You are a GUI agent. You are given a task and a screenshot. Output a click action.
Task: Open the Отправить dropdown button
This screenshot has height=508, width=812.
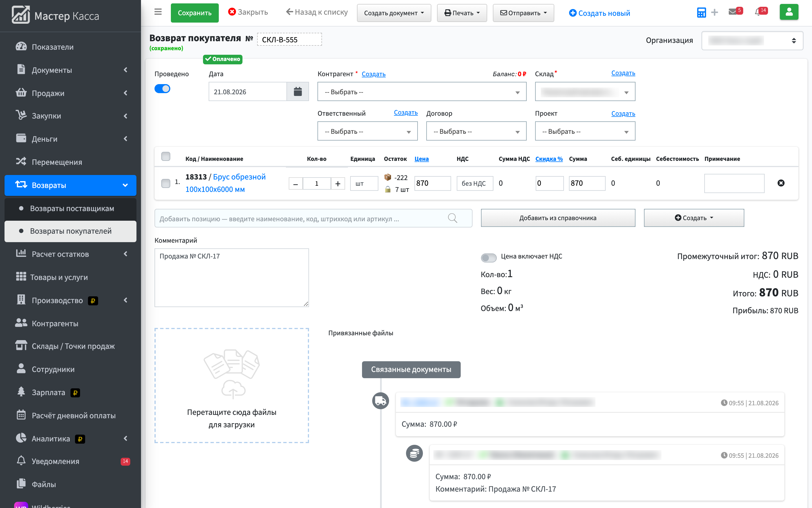[523, 13]
